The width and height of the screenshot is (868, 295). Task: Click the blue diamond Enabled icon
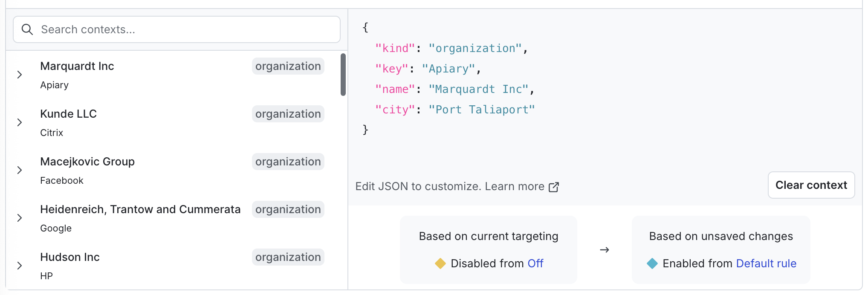click(x=652, y=263)
